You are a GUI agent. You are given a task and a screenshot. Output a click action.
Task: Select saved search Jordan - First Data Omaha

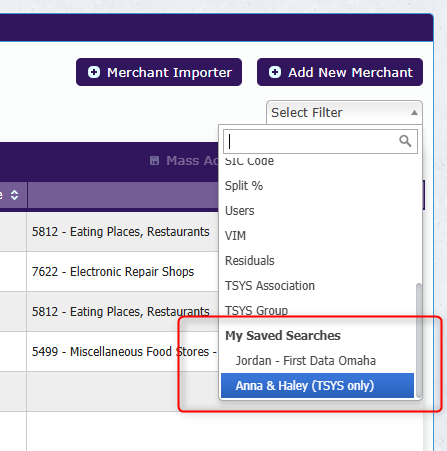317,361
